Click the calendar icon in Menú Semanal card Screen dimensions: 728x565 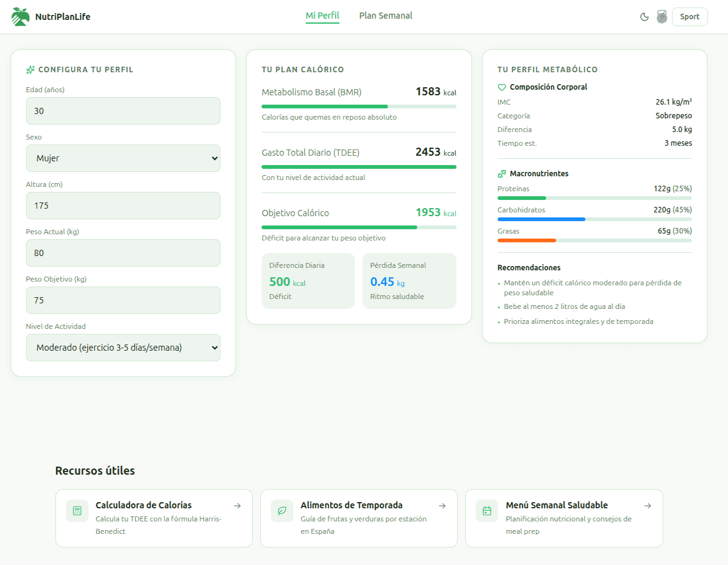coord(487,511)
